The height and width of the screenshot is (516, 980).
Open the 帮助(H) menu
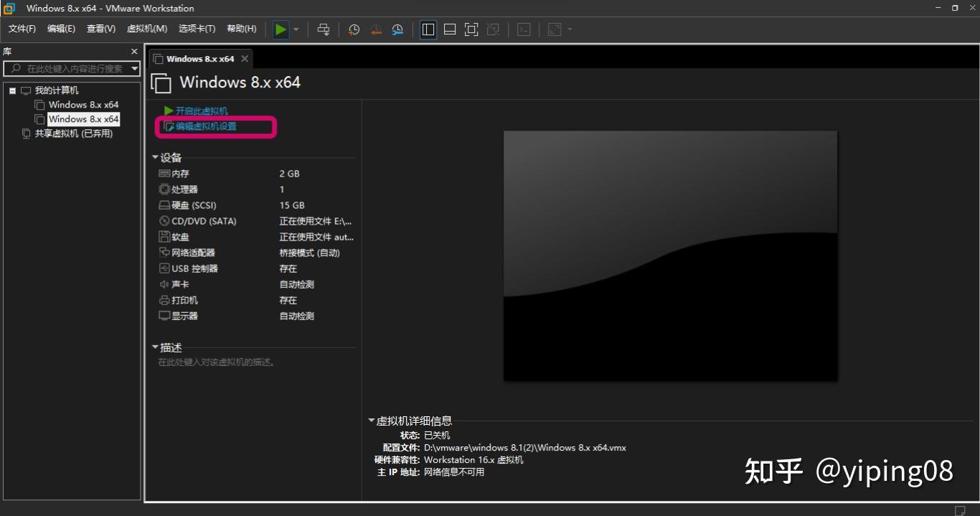242,29
